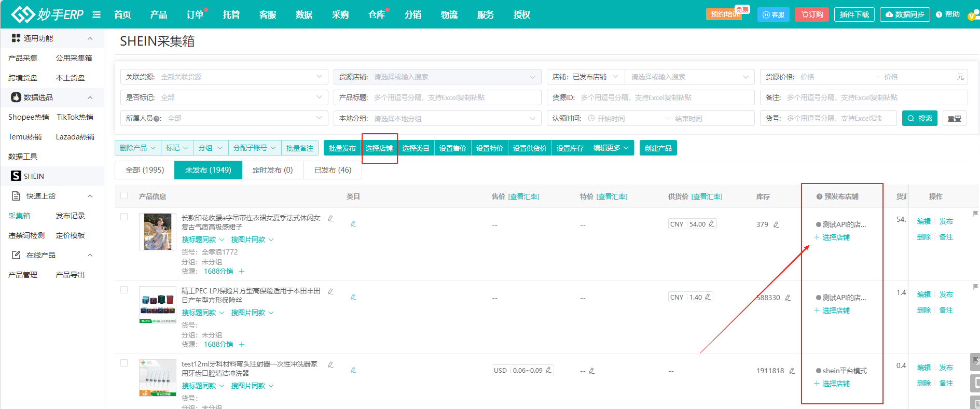980x409 pixels.
Task: Expand the 编辑更多 dropdown
Action: [611, 148]
